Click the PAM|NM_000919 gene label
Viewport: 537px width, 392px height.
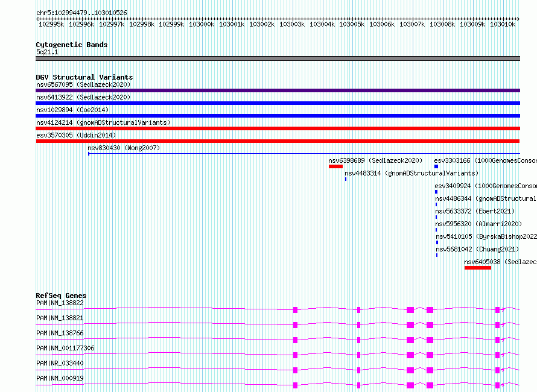coord(60,378)
